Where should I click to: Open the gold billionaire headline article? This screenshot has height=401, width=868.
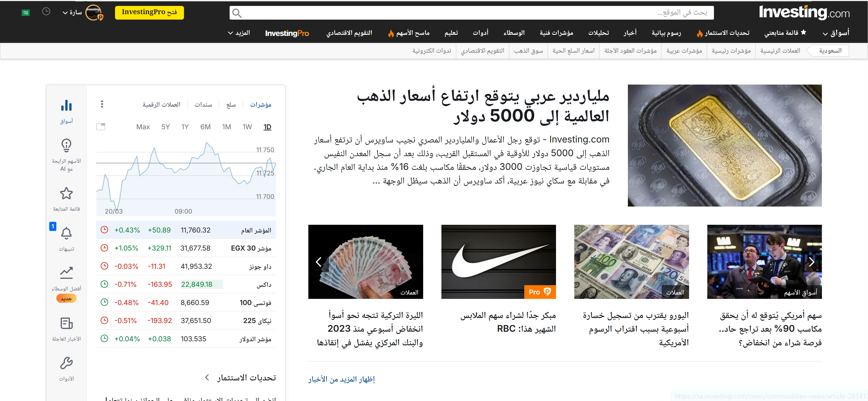pyautogui.click(x=483, y=106)
